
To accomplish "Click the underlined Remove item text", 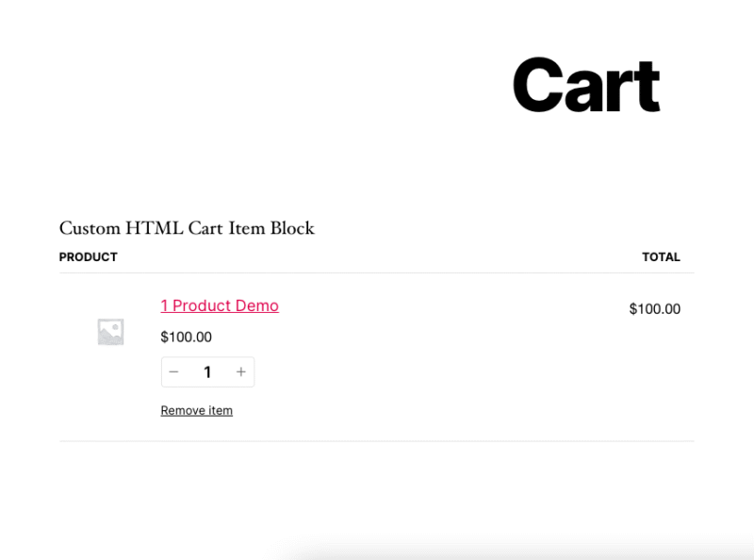I will click(x=196, y=410).
